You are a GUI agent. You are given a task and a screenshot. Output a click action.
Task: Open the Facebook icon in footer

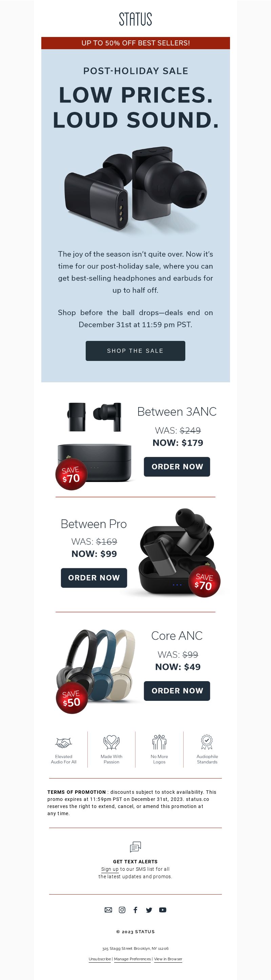point(135,910)
